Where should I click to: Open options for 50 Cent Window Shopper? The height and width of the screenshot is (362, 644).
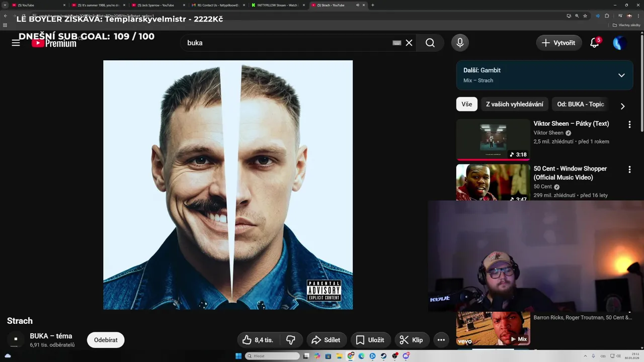(629, 170)
